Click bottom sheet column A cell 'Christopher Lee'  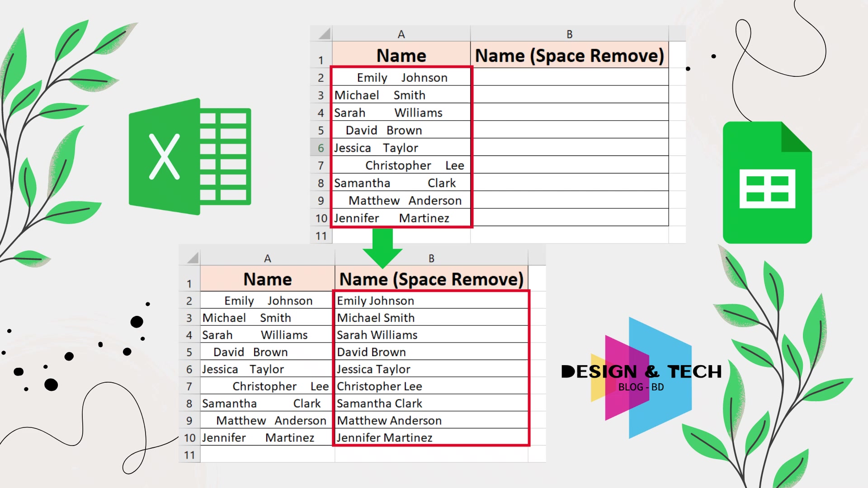(267, 386)
